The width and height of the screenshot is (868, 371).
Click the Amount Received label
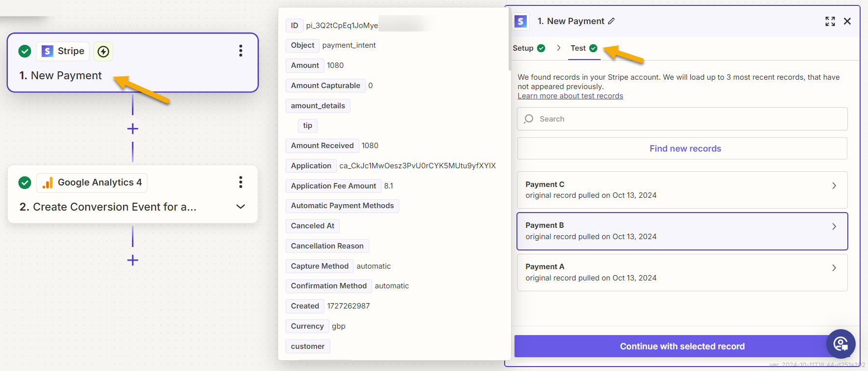(x=322, y=146)
